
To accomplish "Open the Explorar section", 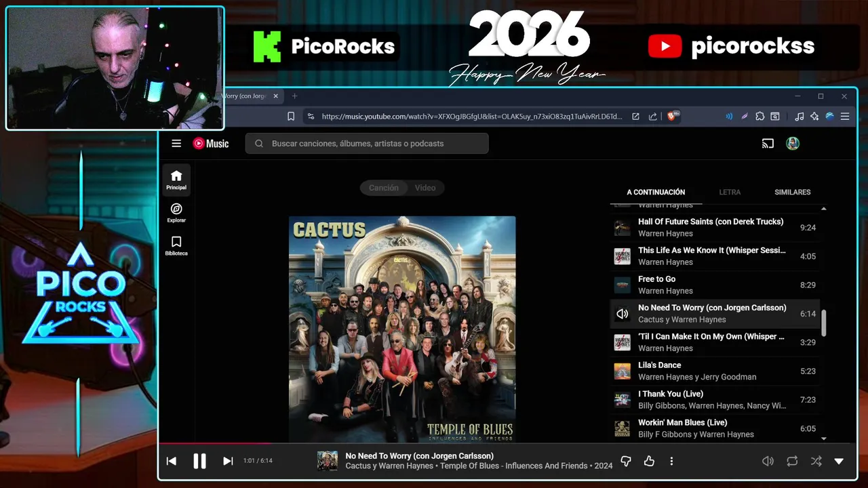I will (x=176, y=213).
